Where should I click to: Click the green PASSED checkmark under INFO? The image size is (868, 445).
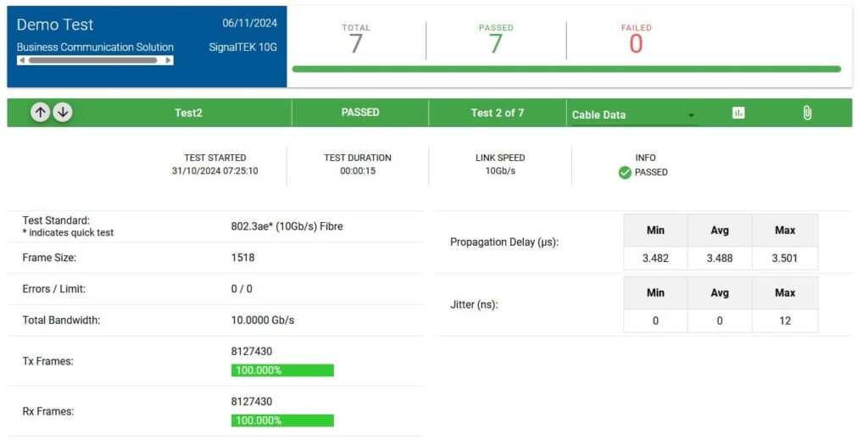point(625,172)
